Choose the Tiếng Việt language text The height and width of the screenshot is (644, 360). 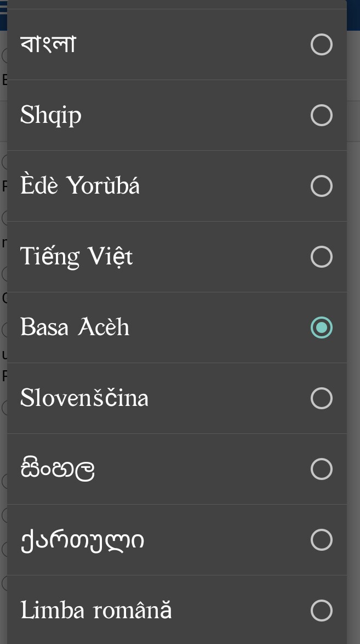tap(76, 257)
